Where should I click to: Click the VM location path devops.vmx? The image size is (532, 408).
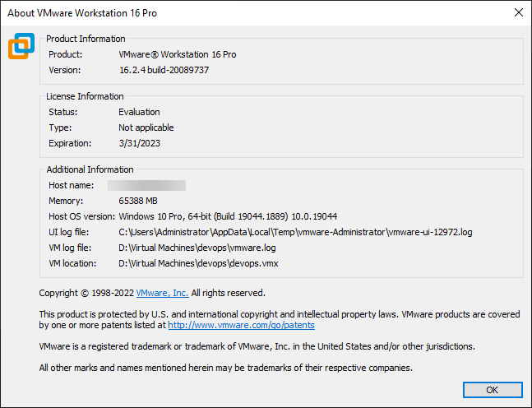[198, 263]
